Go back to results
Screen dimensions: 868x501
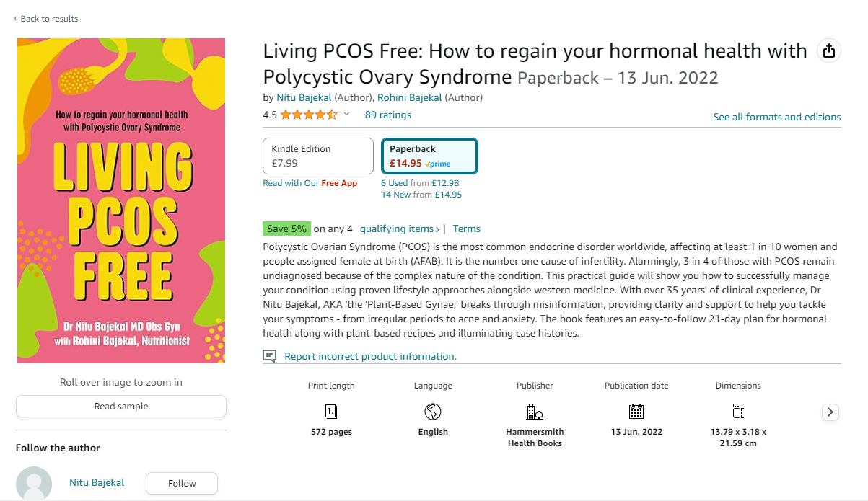pyautogui.click(x=46, y=19)
